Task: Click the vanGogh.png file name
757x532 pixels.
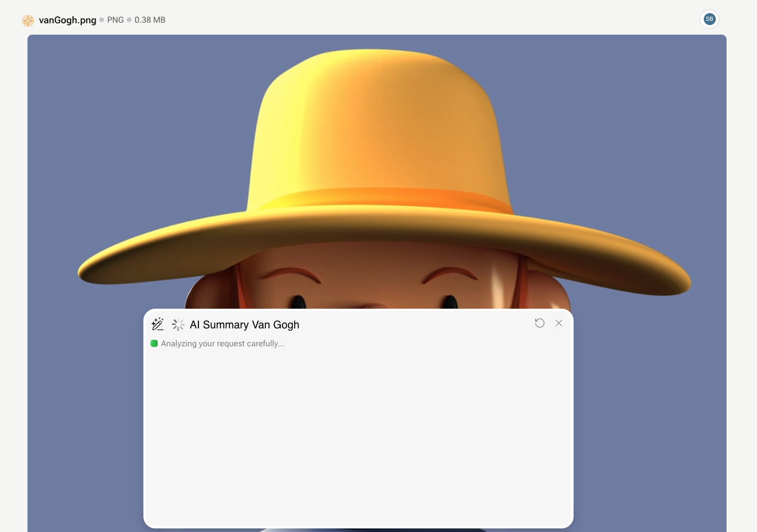Action: pos(68,20)
